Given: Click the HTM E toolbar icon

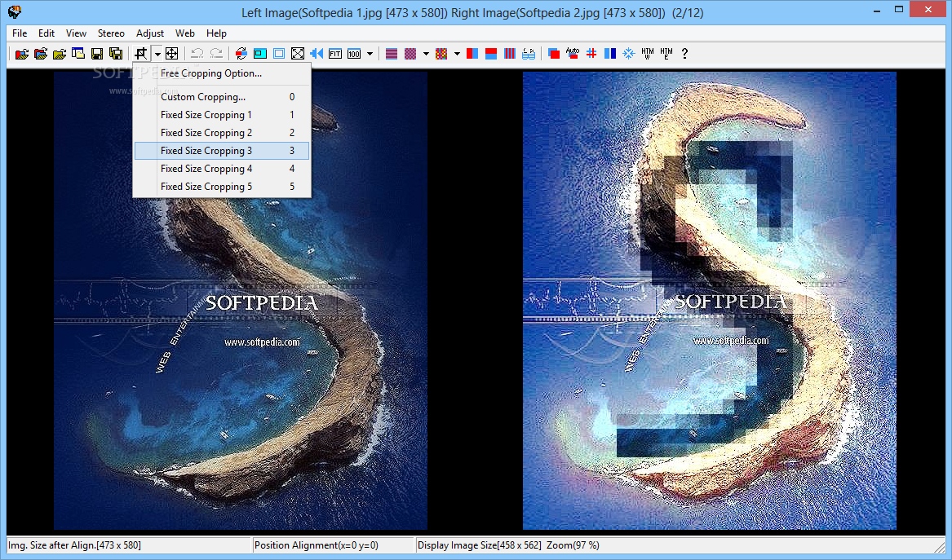Looking at the screenshot, I should [x=666, y=53].
